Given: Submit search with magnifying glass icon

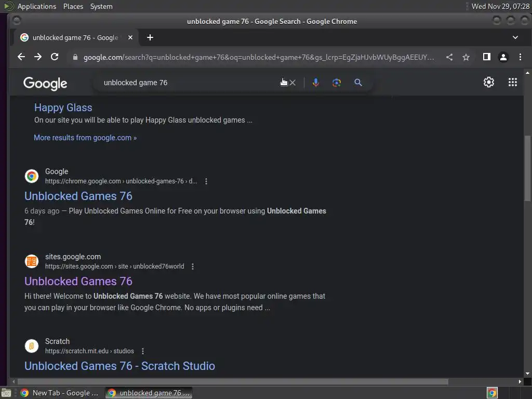Looking at the screenshot, I should point(358,83).
